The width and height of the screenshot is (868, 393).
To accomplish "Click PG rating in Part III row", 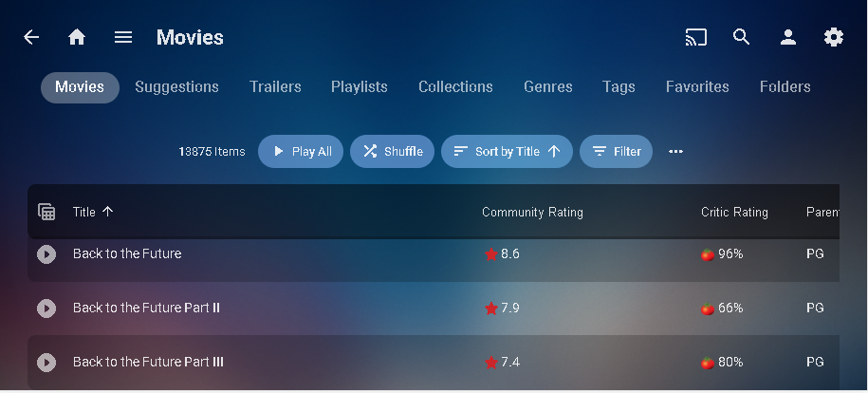I will (815, 362).
